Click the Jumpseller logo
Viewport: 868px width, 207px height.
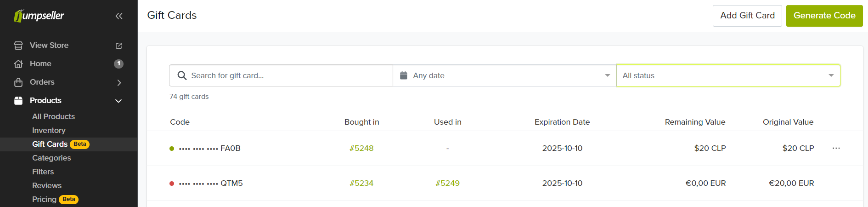coord(39,16)
